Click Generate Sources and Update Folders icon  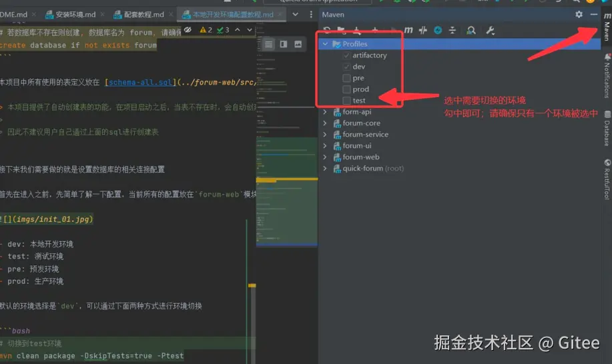coord(342,30)
